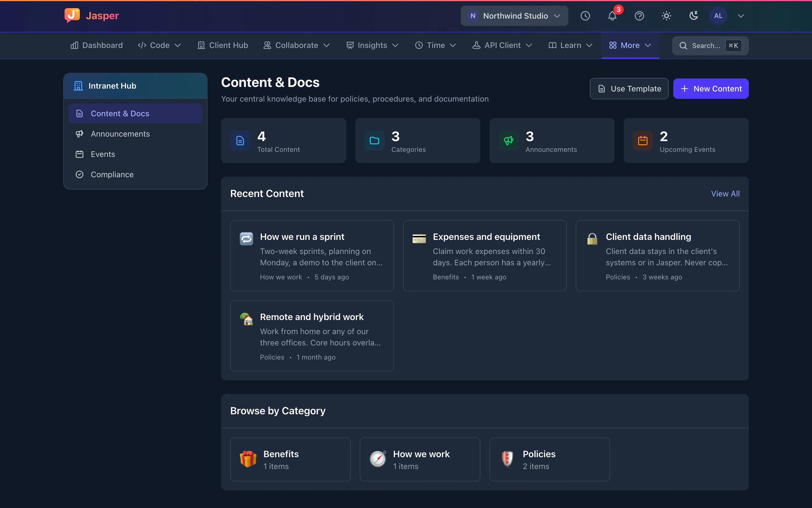Browse the How we work category

pyautogui.click(x=420, y=459)
